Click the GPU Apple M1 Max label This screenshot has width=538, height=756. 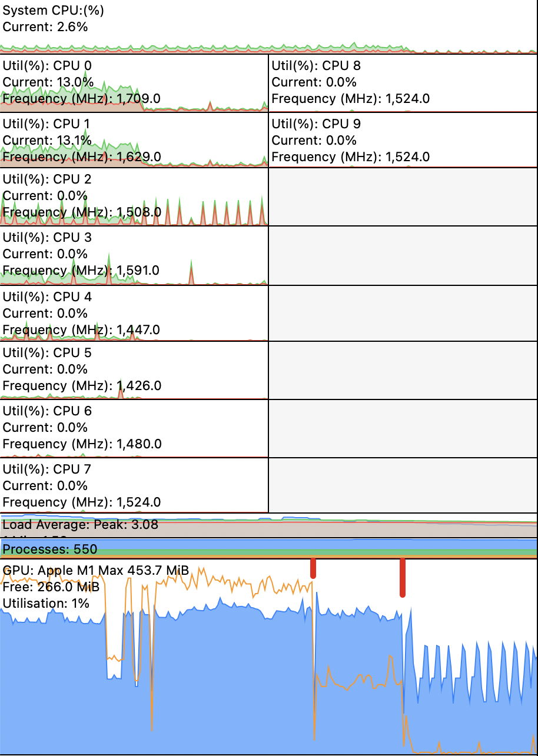click(96, 571)
